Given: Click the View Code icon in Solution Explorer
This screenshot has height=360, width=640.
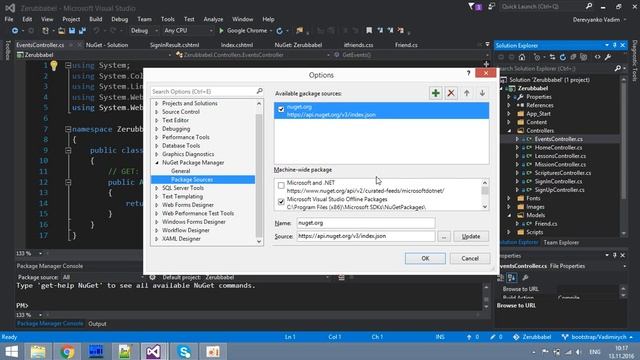Looking at the screenshot, I should tap(598, 57).
